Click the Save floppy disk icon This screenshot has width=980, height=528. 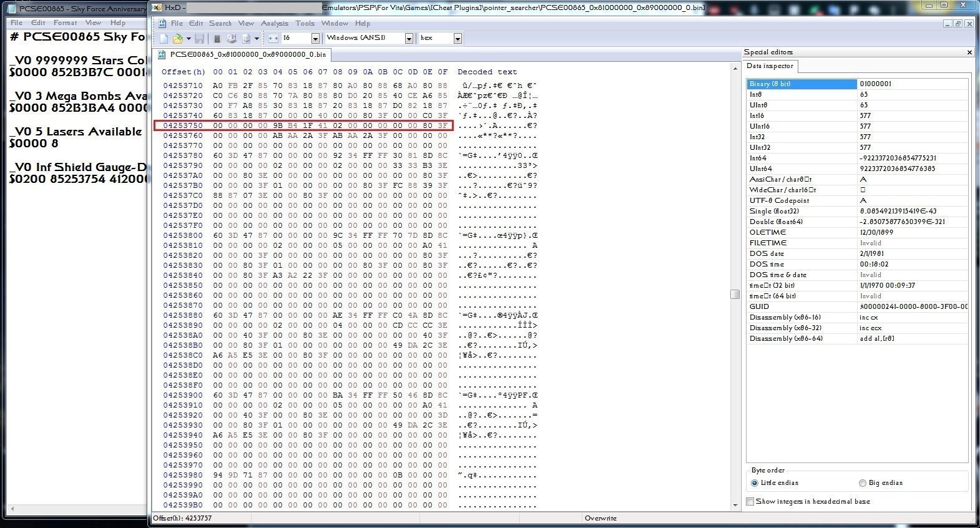pos(200,39)
